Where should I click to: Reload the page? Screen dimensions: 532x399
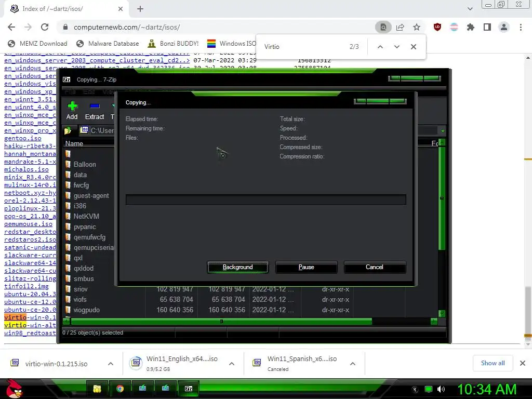point(45,27)
